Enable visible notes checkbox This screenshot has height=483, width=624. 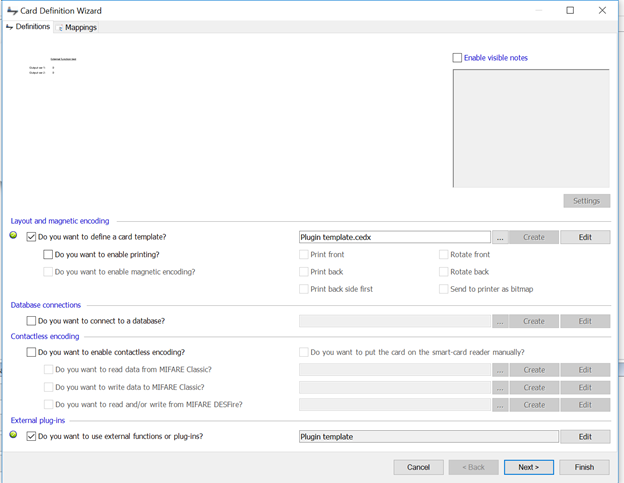[458, 58]
